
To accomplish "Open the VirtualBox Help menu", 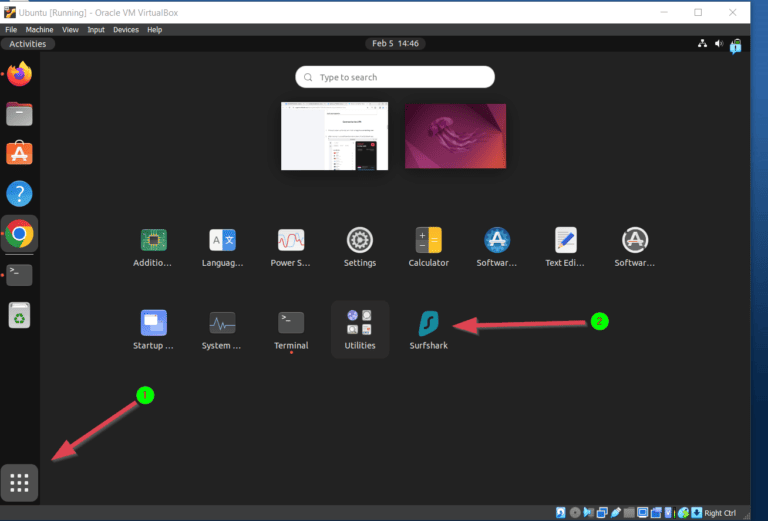I will (x=154, y=29).
